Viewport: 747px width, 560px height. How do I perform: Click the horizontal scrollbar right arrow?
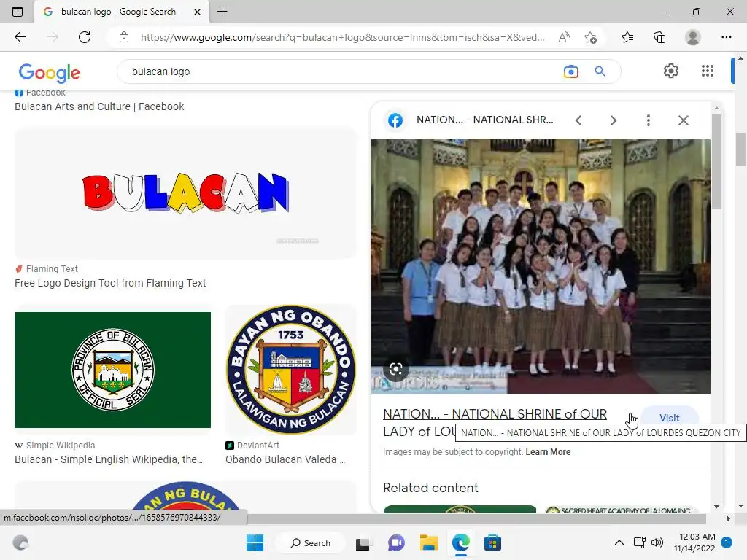[x=728, y=518]
